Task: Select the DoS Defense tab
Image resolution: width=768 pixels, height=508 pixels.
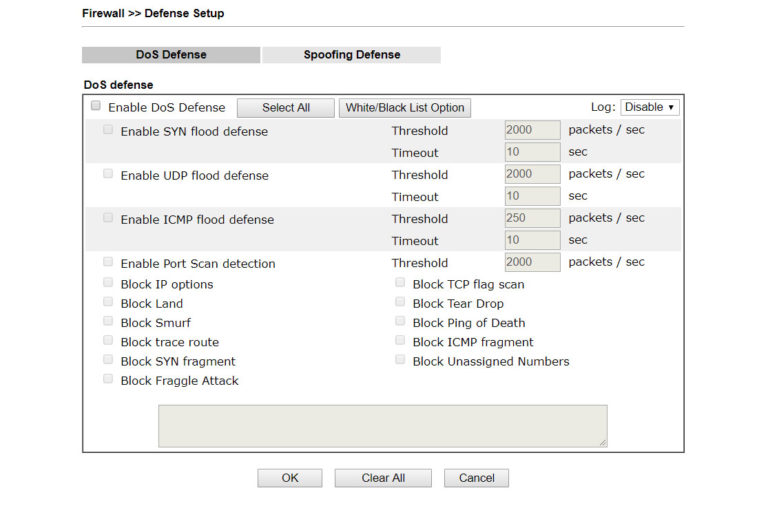Action: click(170, 55)
